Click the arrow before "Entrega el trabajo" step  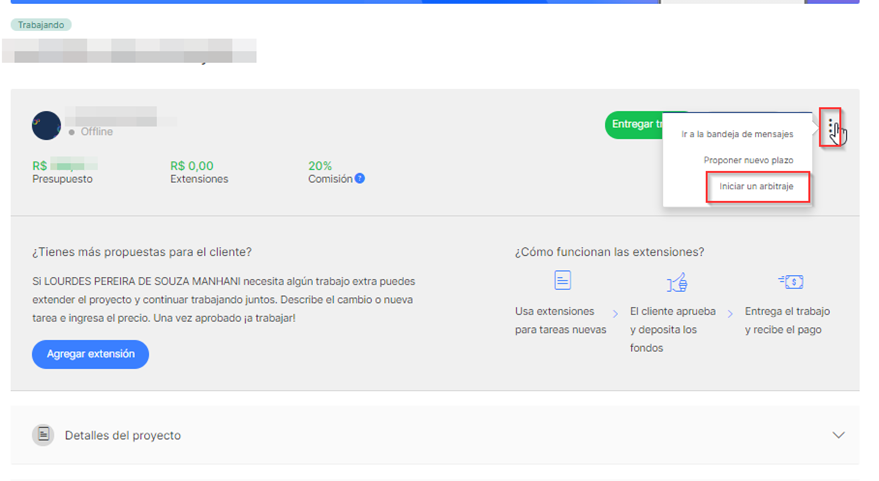click(729, 313)
